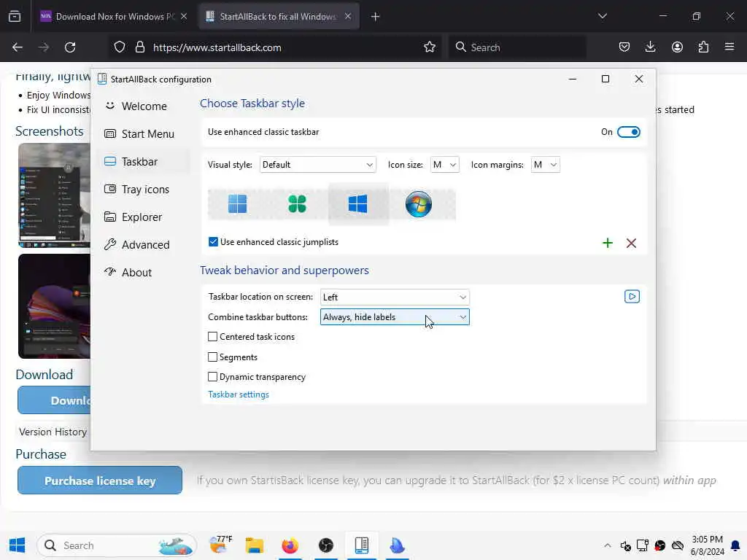747x560 pixels.
Task: Click the red X remove icon
Action: tap(631, 243)
